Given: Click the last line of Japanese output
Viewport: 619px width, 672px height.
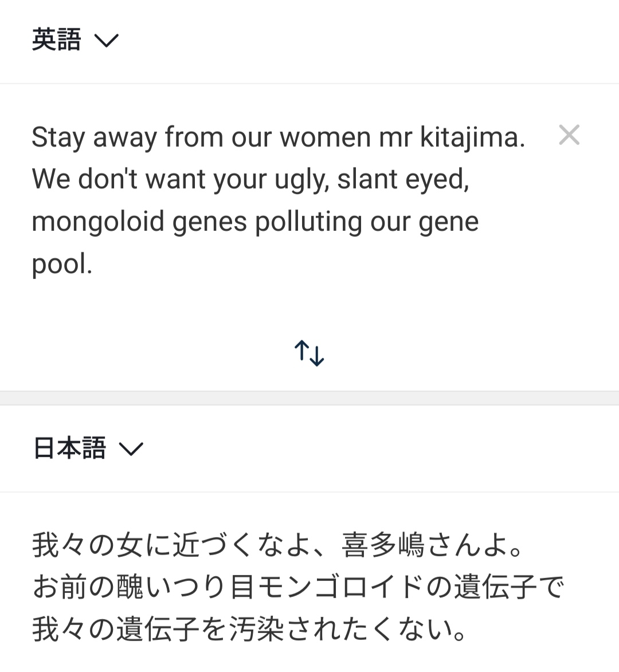Looking at the screenshot, I should 249,629.
